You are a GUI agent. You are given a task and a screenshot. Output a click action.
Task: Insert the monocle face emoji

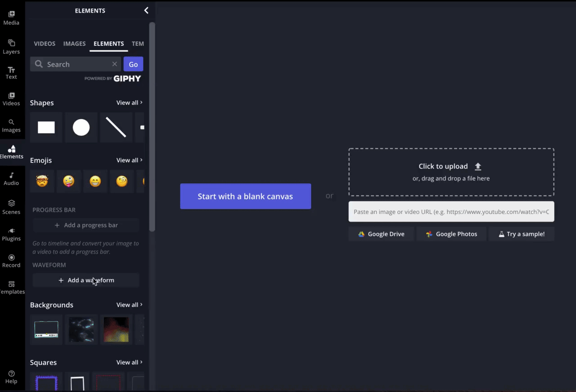click(122, 181)
